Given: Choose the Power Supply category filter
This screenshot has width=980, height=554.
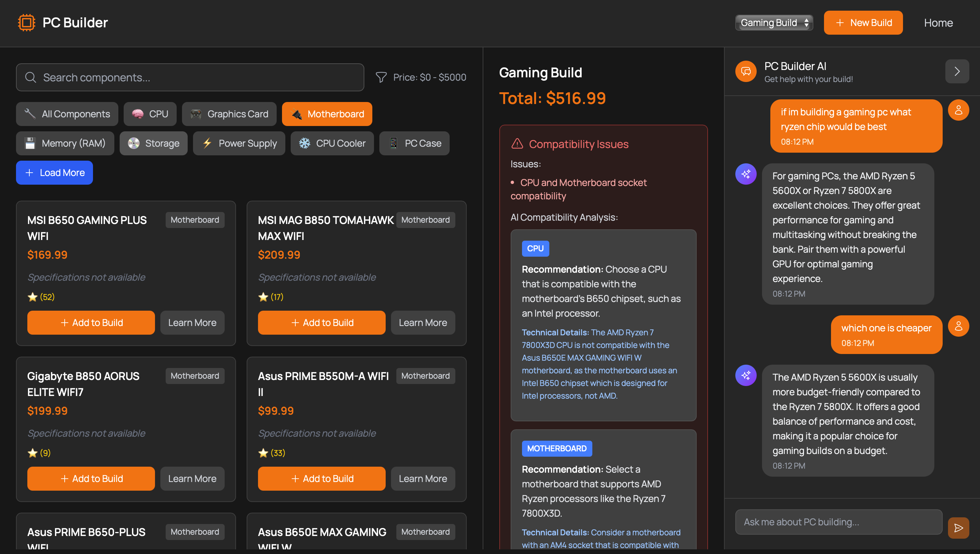Looking at the screenshot, I should click(x=239, y=143).
